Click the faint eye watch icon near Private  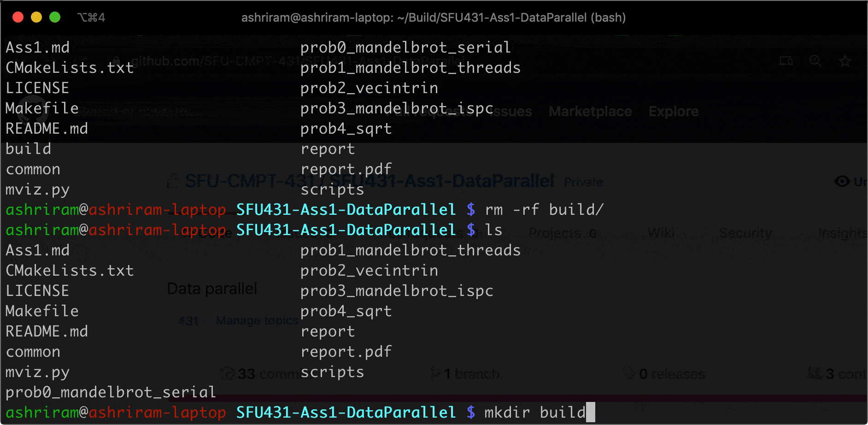842,182
